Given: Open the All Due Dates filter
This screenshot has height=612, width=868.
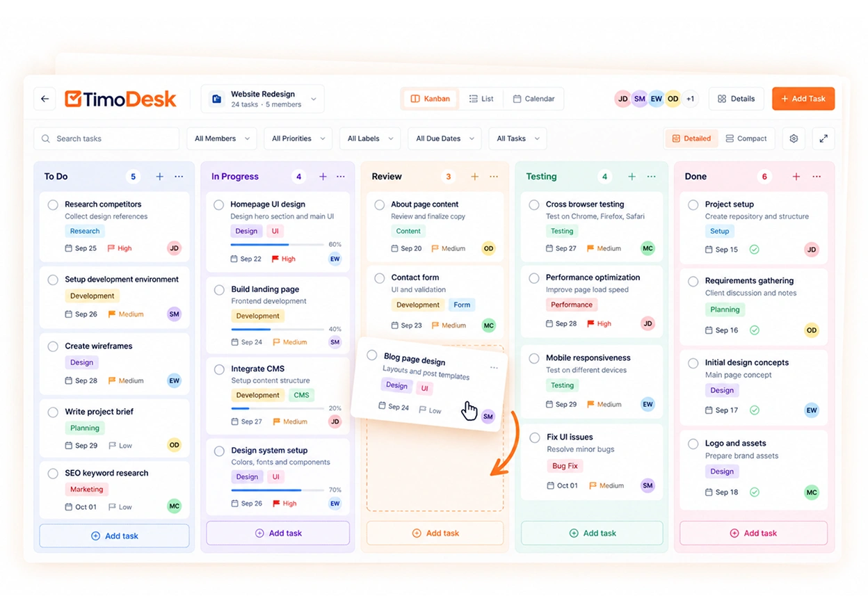Looking at the screenshot, I should [x=444, y=138].
